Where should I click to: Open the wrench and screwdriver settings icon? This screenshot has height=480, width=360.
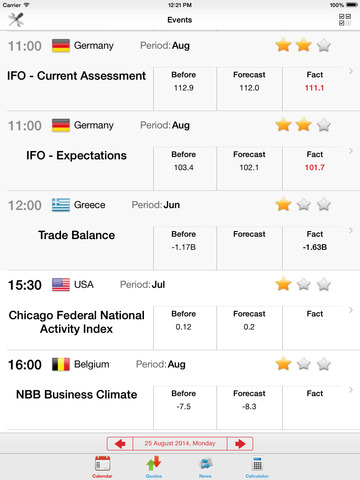click(16, 20)
